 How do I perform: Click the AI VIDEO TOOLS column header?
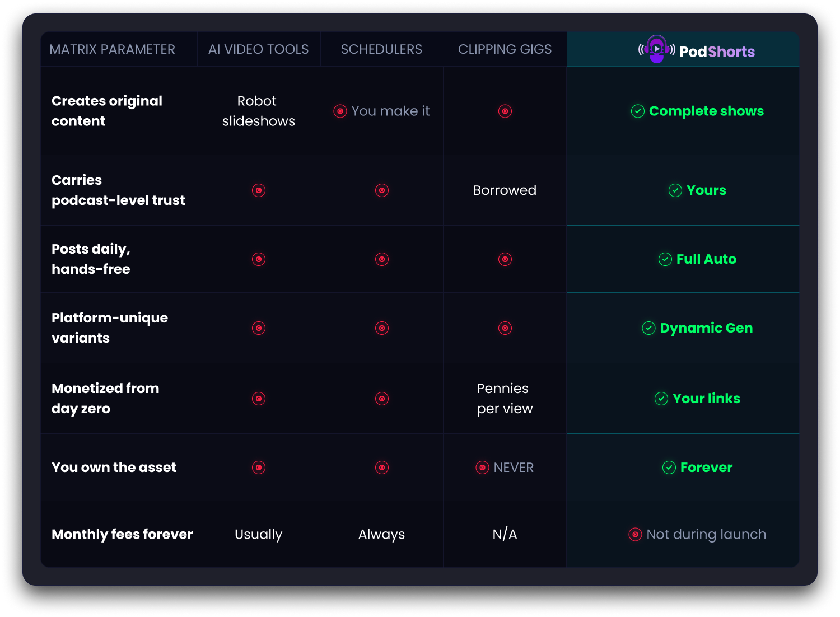259,49
